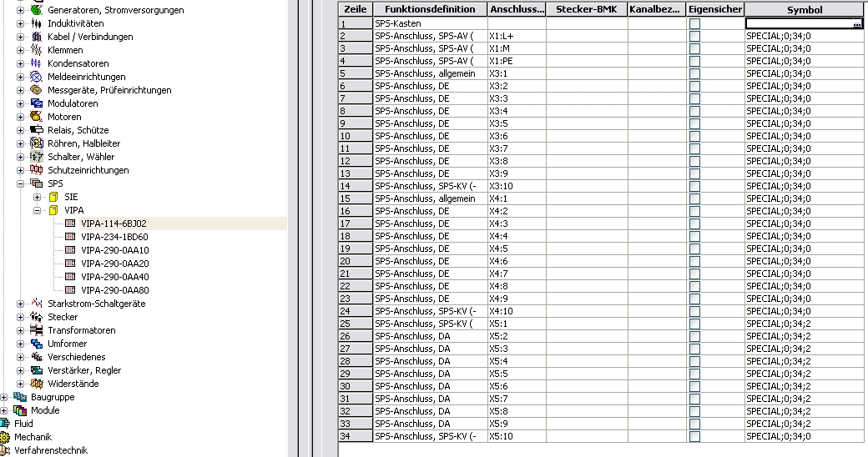Click the Modulatoren category icon
Screen dimensions: 868x457
(36, 103)
